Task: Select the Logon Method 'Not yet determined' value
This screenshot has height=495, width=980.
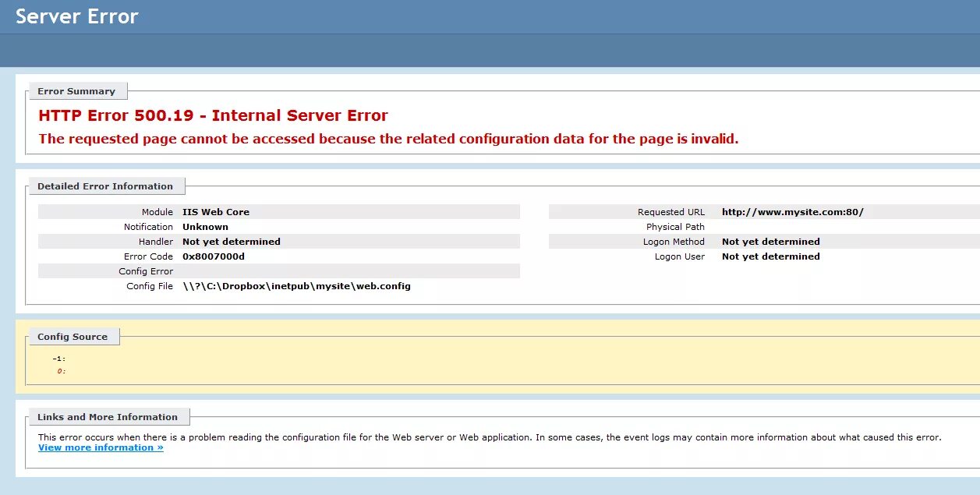Action: pos(771,242)
